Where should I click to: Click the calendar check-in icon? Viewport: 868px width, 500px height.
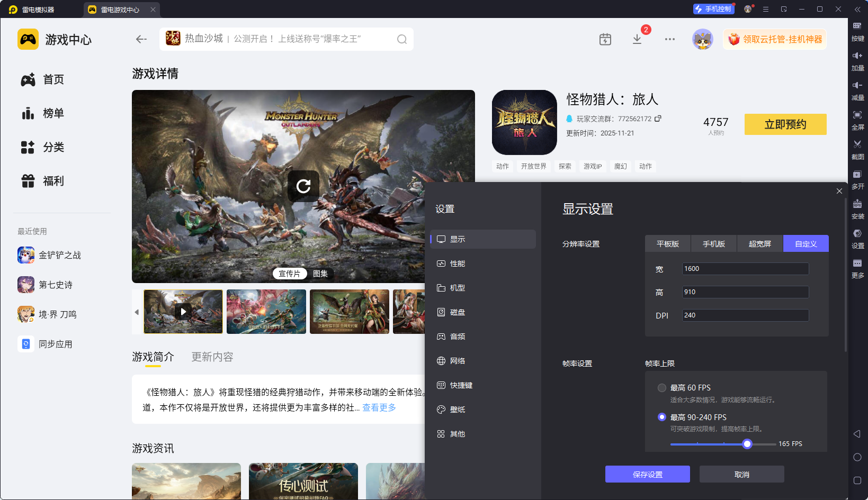pyautogui.click(x=605, y=39)
